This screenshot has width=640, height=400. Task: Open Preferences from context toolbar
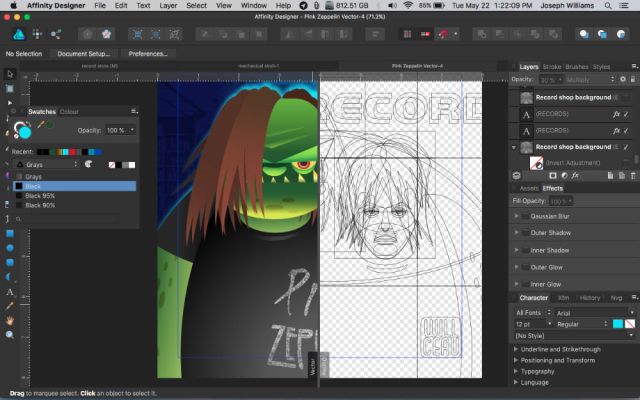coord(148,54)
